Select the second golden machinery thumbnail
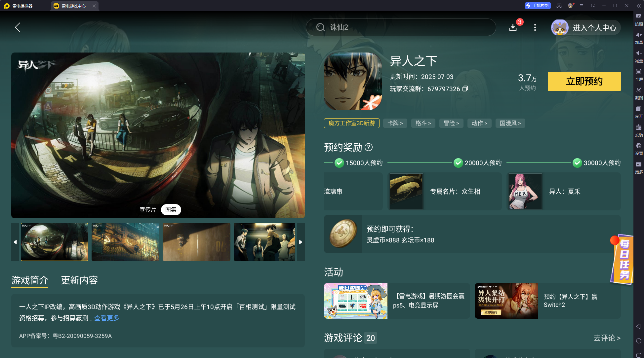 point(125,242)
